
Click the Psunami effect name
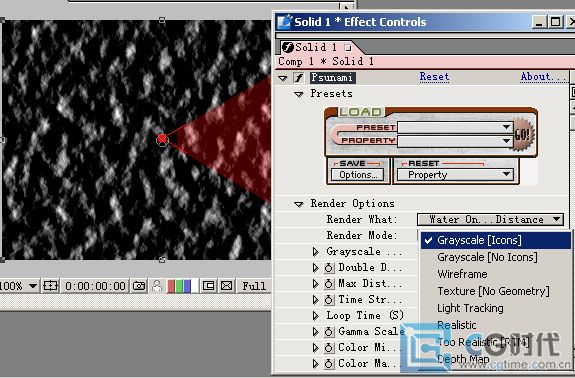[333, 78]
